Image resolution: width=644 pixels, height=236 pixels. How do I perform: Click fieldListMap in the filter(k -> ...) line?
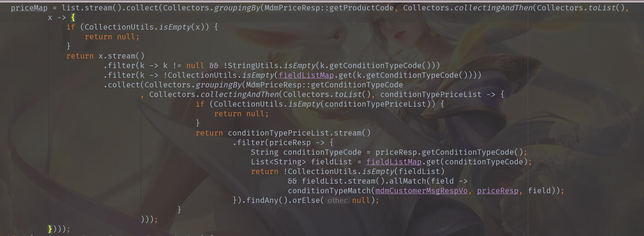pos(306,75)
